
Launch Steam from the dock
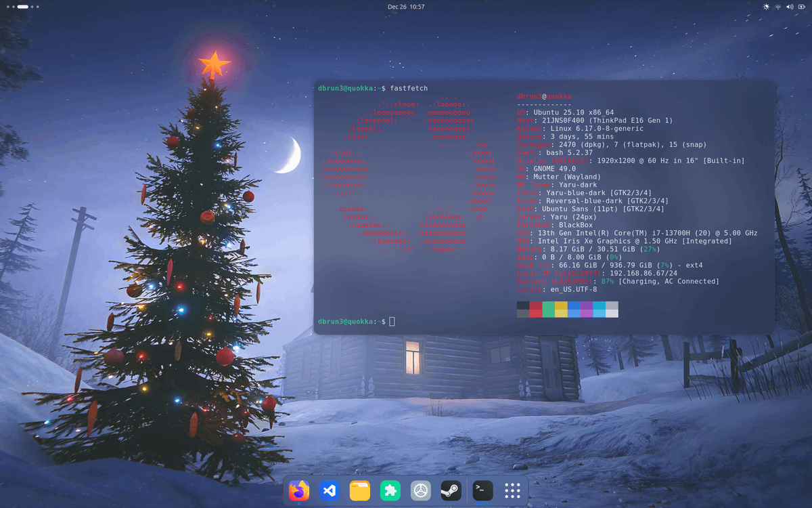pyautogui.click(x=451, y=490)
